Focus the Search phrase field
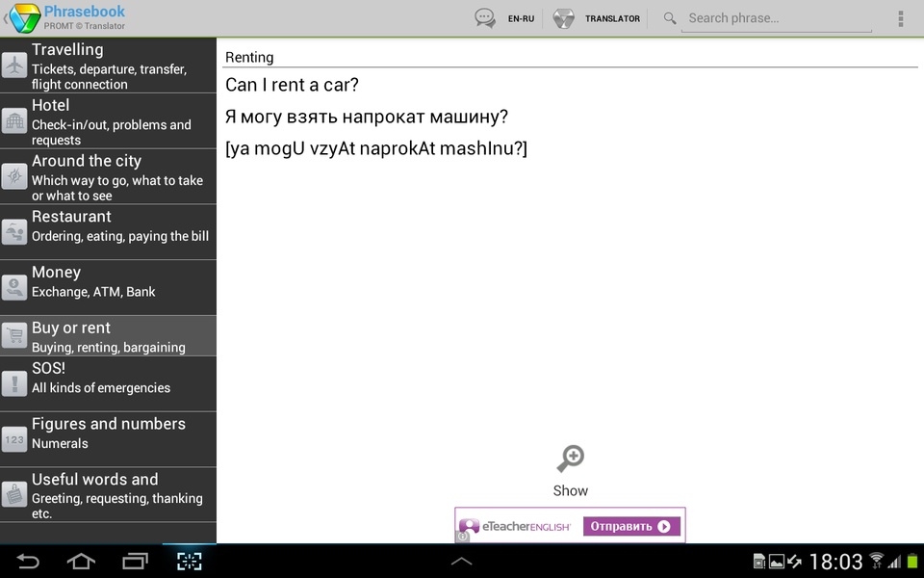The height and width of the screenshot is (578, 924). [776, 18]
